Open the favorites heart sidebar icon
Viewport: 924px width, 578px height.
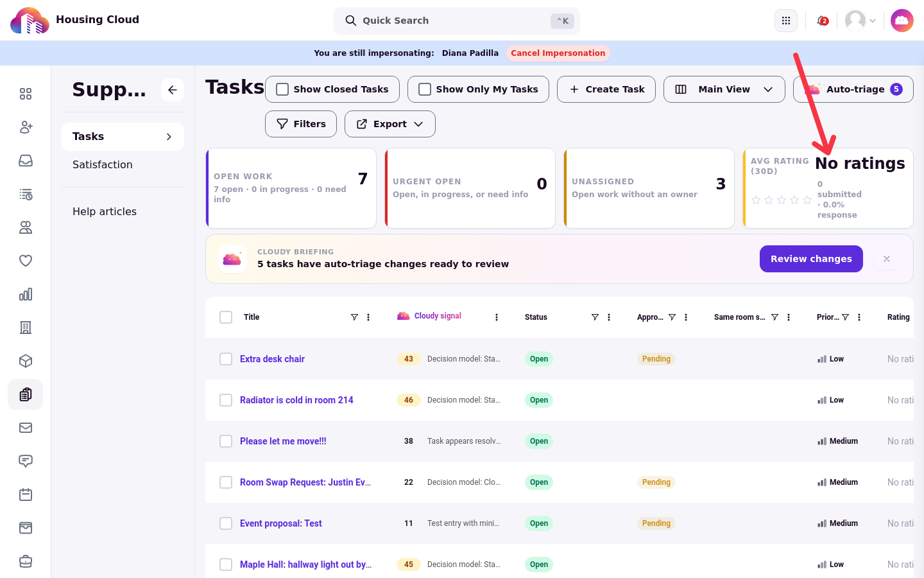[x=26, y=261]
